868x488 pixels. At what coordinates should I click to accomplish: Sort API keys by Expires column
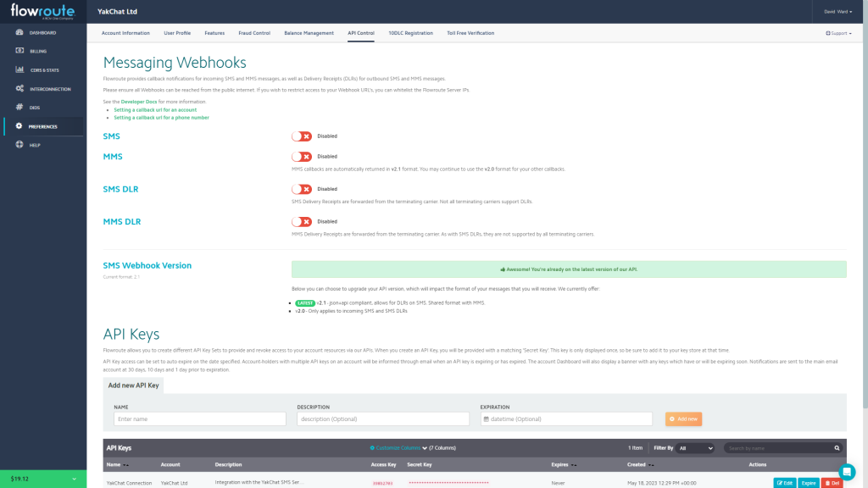click(x=574, y=465)
